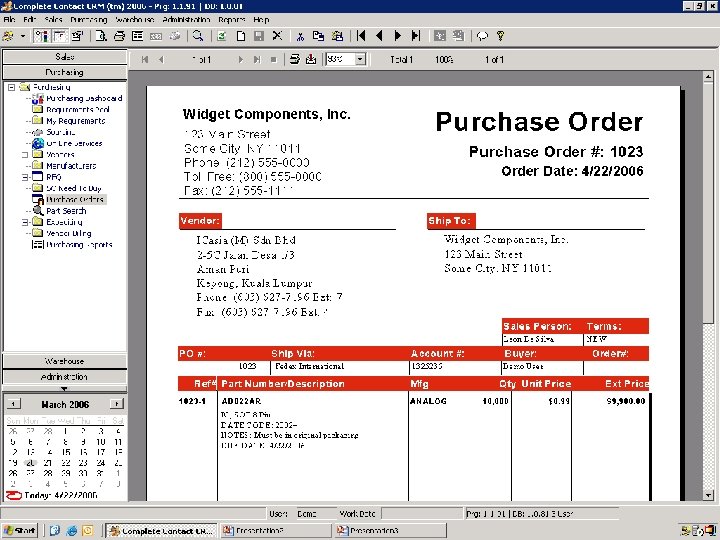
Task: Click the Warehouse navigation panel button
Action: tap(65, 361)
